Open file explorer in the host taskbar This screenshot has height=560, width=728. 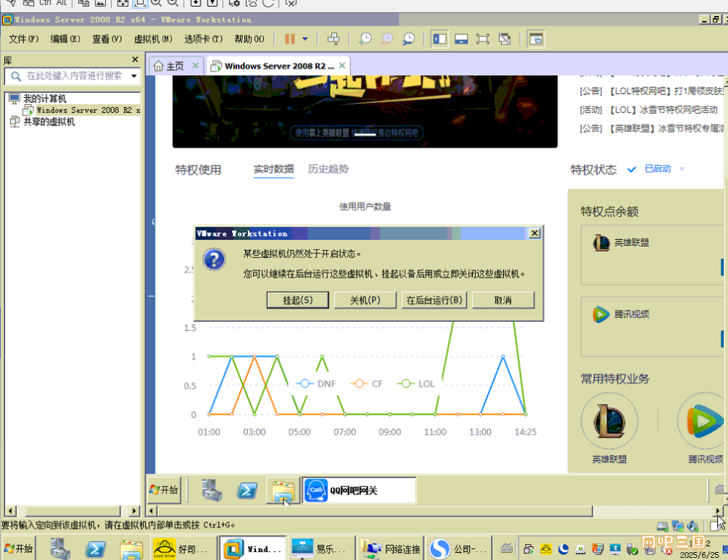131,549
